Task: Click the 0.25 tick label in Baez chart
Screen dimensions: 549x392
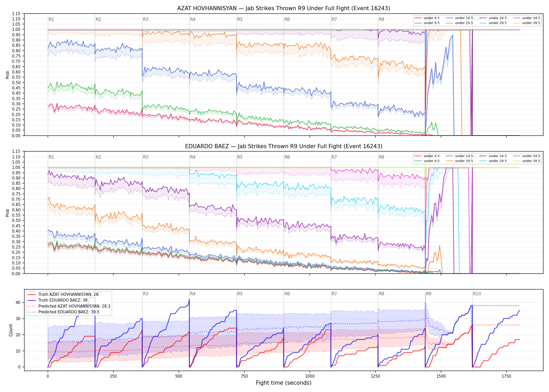Action: (16, 247)
